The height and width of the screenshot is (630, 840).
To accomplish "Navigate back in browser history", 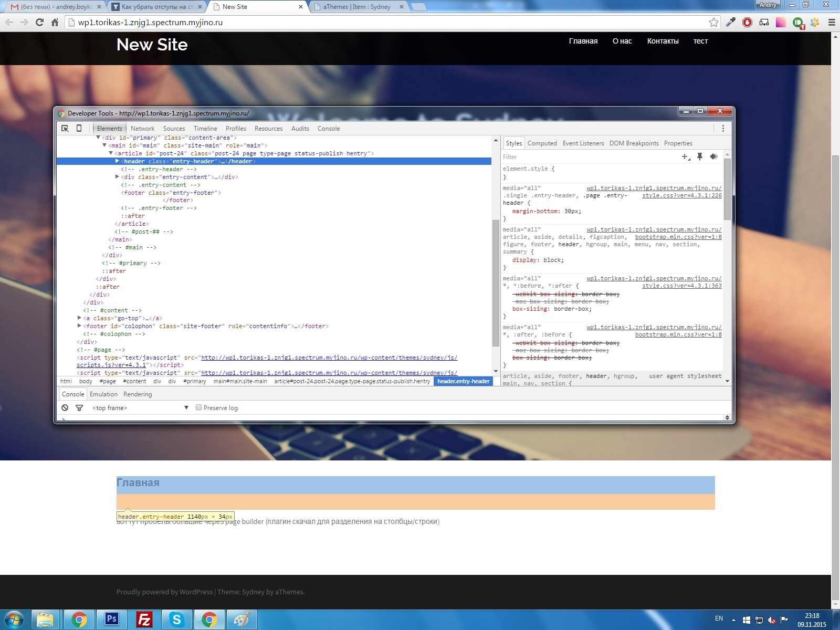I will tap(9, 22).
